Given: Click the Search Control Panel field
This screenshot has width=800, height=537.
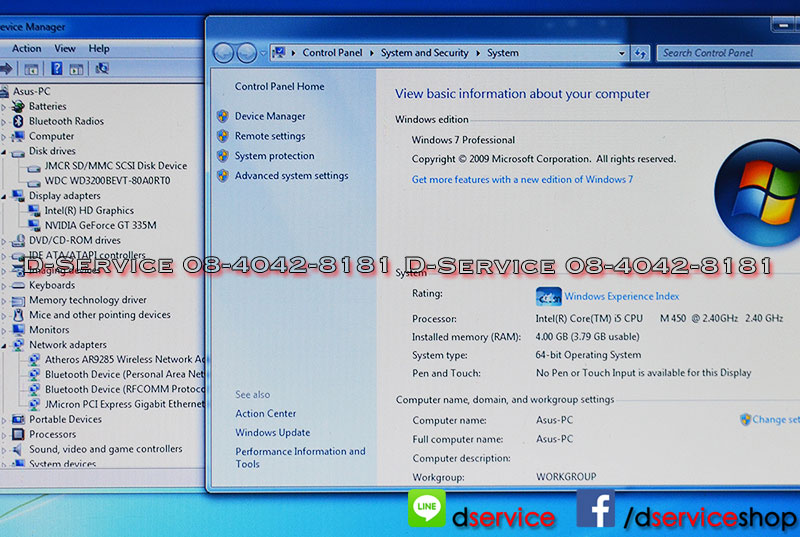Looking at the screenshot, I should 728,53.
